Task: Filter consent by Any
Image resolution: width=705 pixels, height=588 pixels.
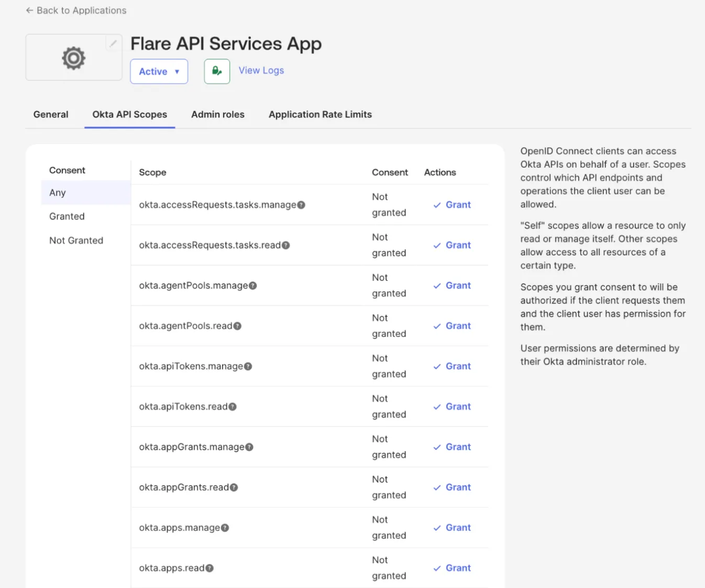Action: (86, 192)
